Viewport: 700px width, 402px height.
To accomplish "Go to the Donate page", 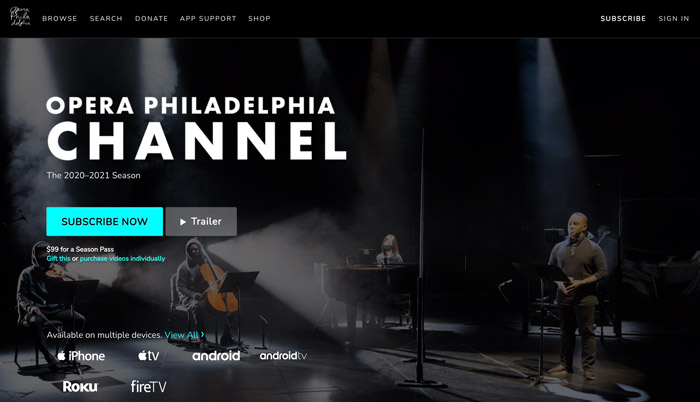I will pos(151,18).
